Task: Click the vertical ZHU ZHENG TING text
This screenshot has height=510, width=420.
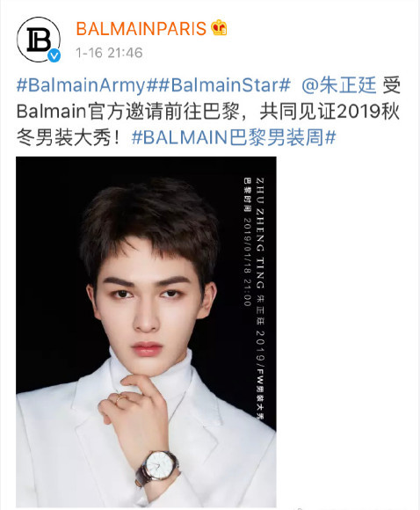Action: 260,234
